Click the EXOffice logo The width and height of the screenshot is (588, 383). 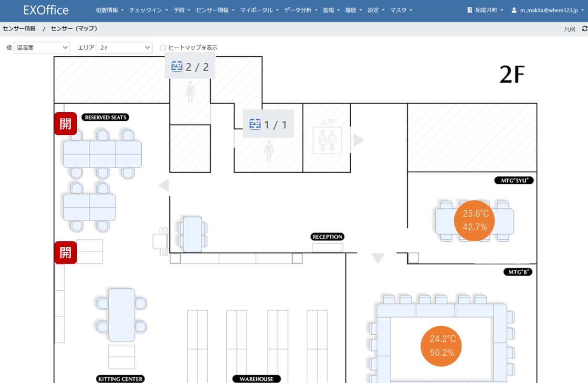46,10
